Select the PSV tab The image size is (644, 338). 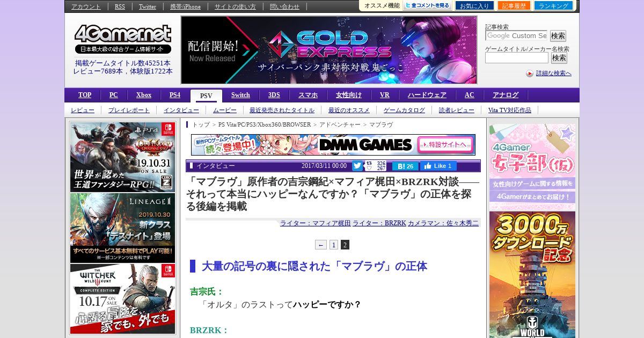206,96
